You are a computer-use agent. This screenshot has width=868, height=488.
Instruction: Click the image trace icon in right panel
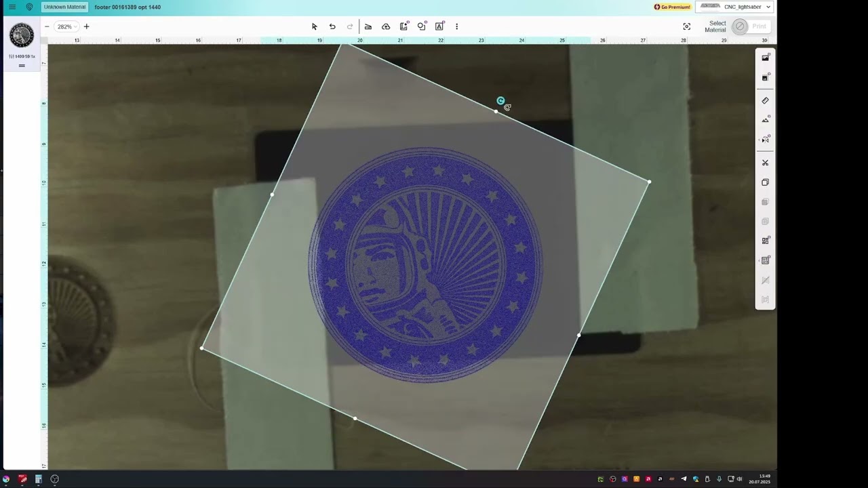pyautogui.click(x=766, y=78)
